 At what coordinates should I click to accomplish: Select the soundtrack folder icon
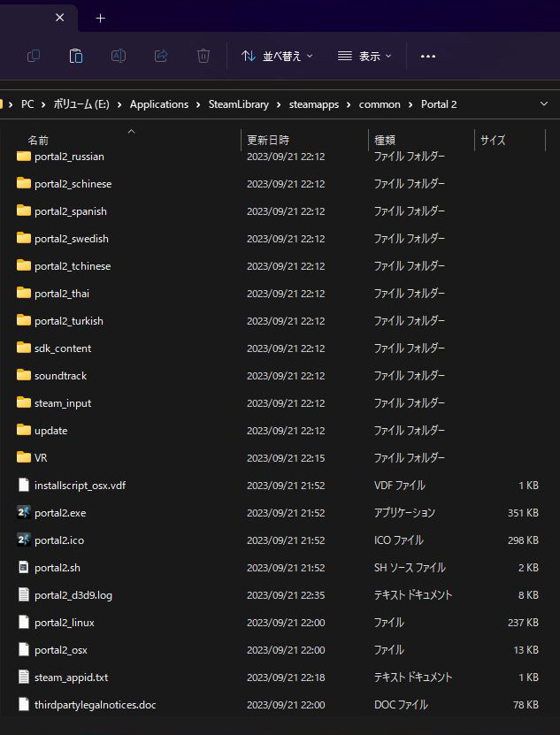[x=24, y=376]
